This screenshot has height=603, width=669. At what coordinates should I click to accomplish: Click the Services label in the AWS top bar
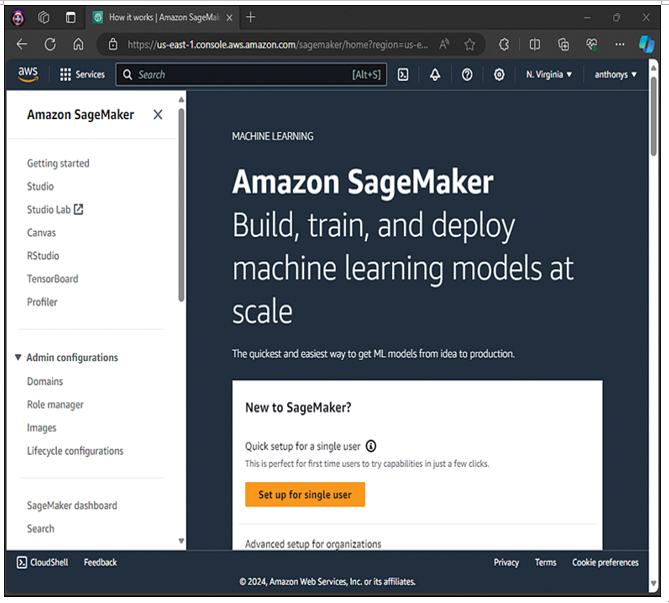pyautogui.click(x=90, y=75)
